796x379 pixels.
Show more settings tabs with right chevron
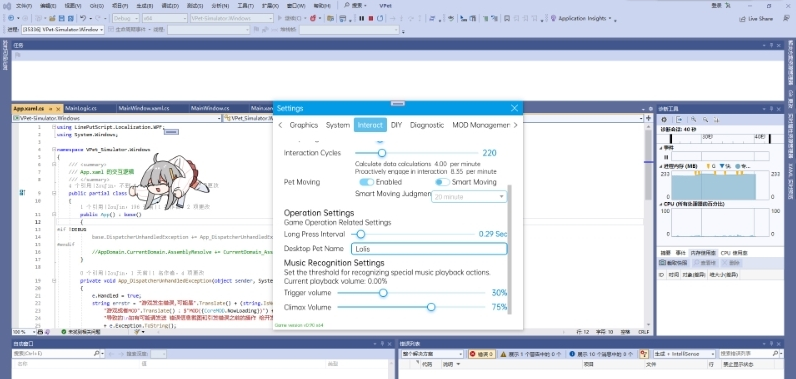(515, 125)
